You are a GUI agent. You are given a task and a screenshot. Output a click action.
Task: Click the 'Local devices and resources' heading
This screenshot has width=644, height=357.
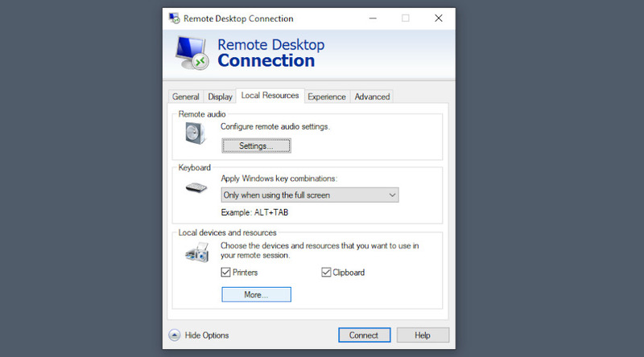(x=228, y=232)
